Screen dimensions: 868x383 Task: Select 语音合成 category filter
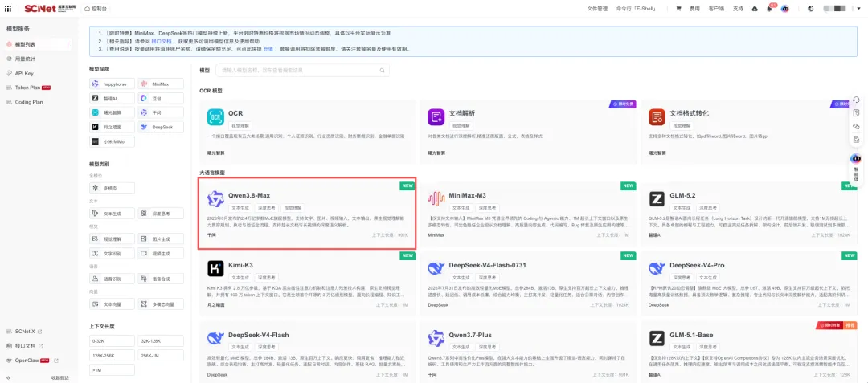coord(161,279)
